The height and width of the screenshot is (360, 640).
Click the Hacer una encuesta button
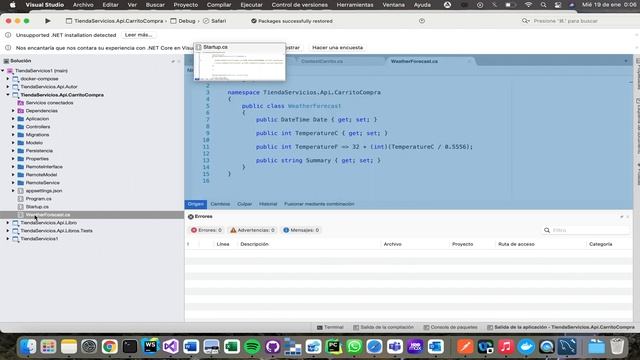(337, 48)
